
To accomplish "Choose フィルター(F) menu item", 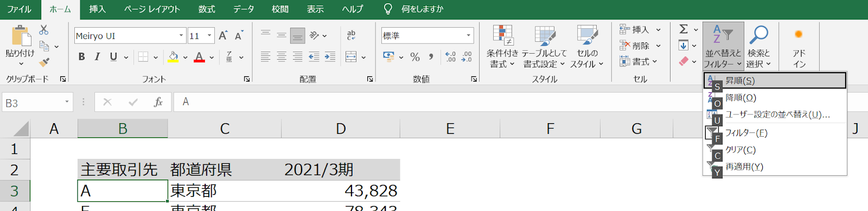I will pos(775,132).
